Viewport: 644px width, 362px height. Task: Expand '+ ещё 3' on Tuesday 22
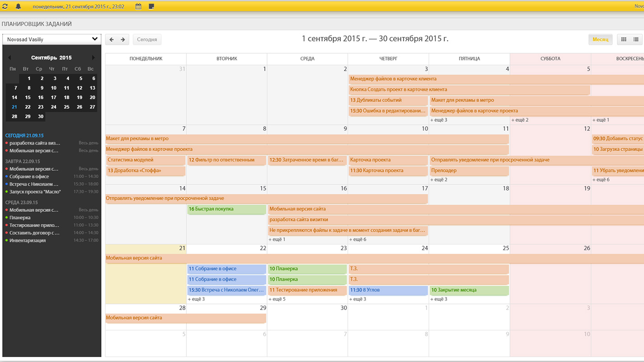pos(196,299)
